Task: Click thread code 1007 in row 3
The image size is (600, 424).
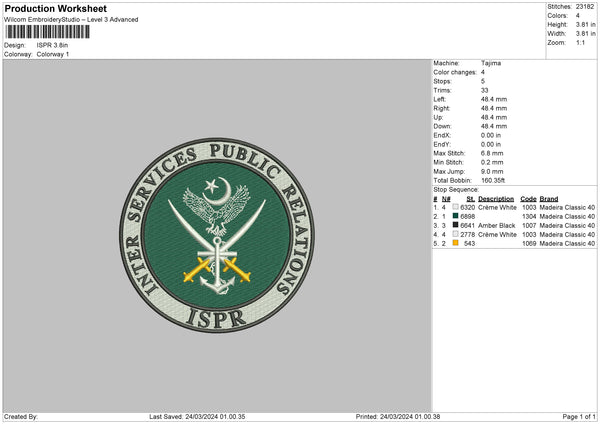Action: click(x=529, y=225)
